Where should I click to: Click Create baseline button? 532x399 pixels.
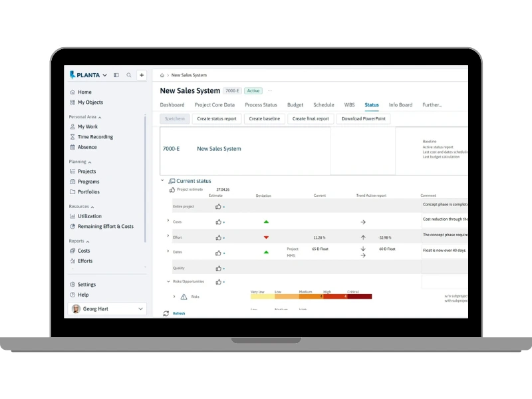click(265, 119)
